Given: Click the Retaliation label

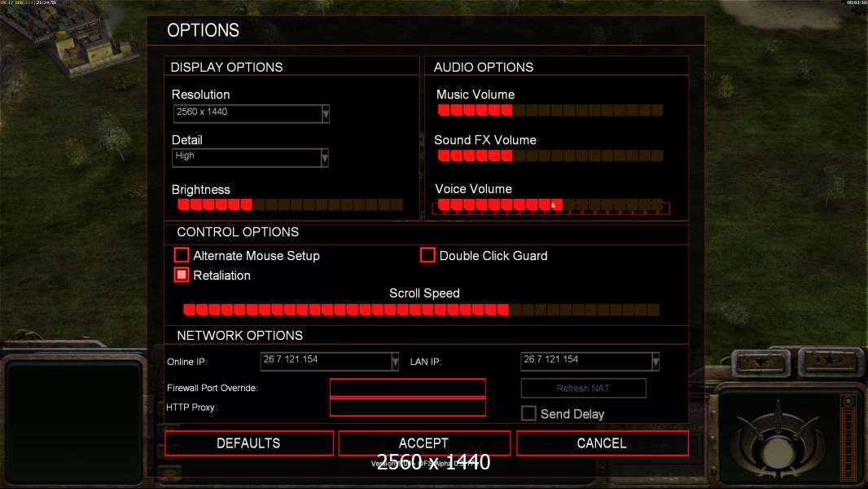Looking at the screenshot, I should click(x=222, y=275).
